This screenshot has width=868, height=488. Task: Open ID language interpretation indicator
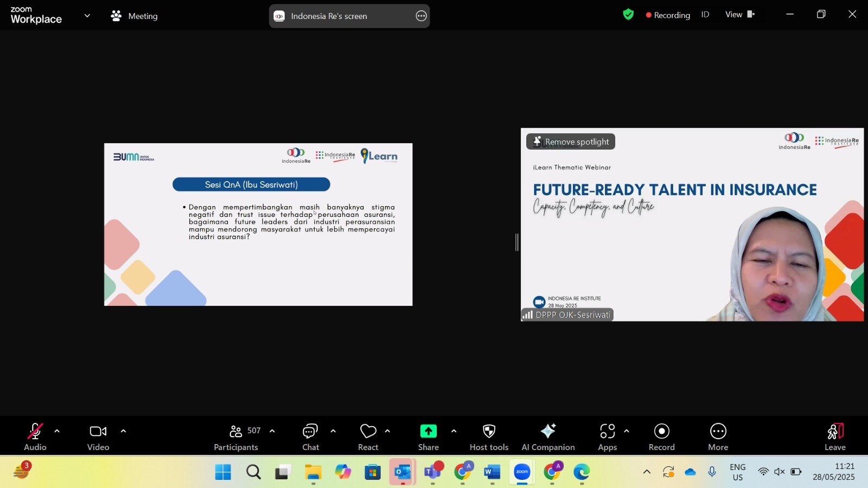click(705, 15)
